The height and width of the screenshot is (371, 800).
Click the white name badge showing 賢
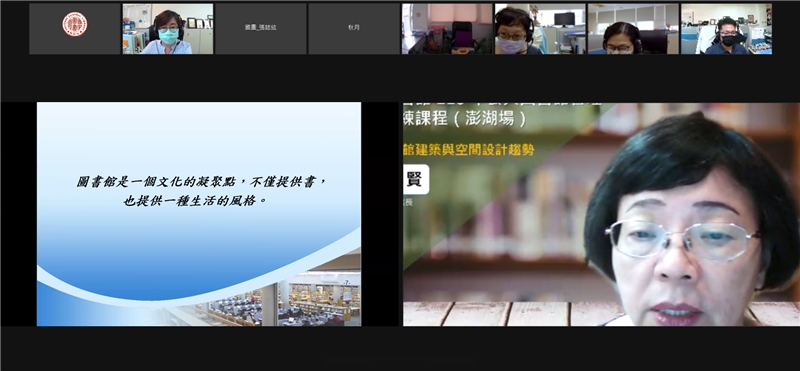click(x=416, y=180)
